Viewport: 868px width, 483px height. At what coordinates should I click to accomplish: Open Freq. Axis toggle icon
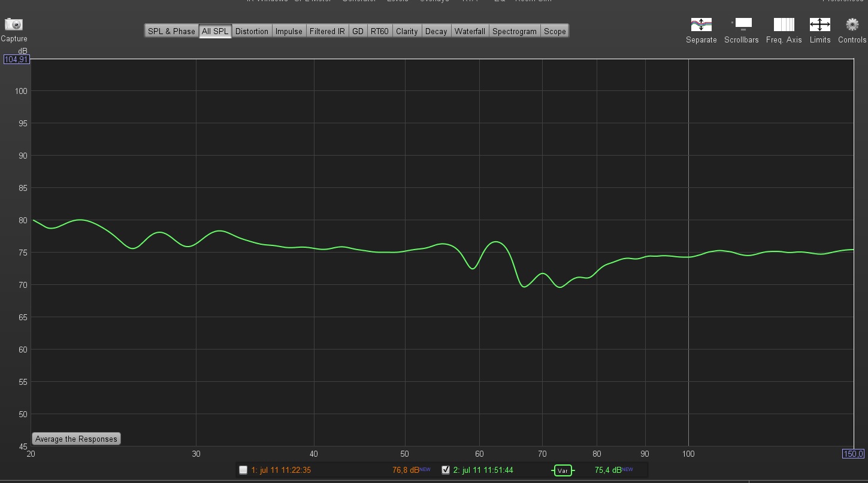click(x=784, y=25)
